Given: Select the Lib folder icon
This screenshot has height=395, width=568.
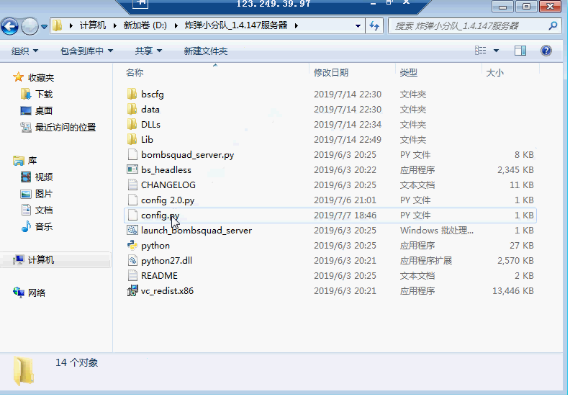Looking at the screenshot, I should (x=132, y=140).
